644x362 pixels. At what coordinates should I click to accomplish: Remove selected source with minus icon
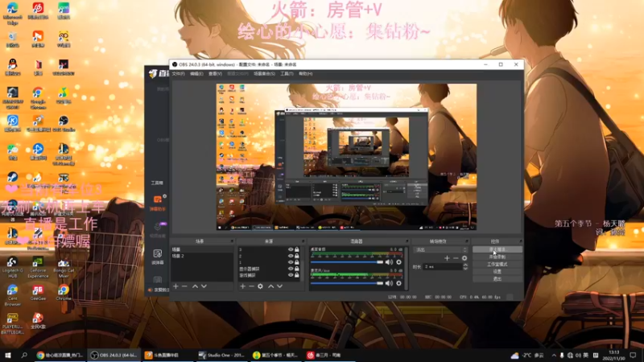point(251,286)
